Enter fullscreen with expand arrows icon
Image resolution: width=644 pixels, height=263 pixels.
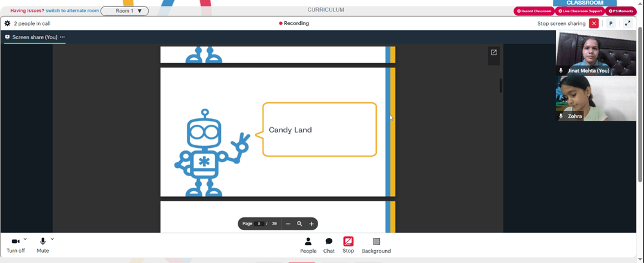click(627, 23)
